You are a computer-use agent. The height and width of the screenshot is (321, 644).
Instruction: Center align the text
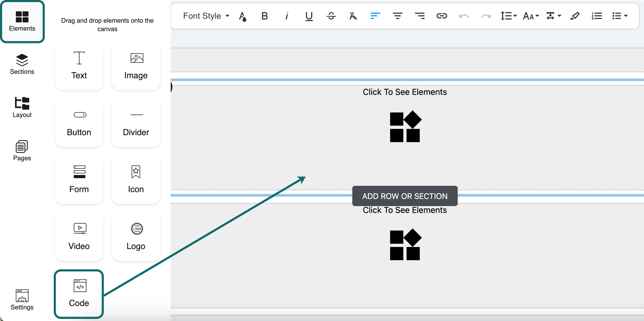(397, 16)
